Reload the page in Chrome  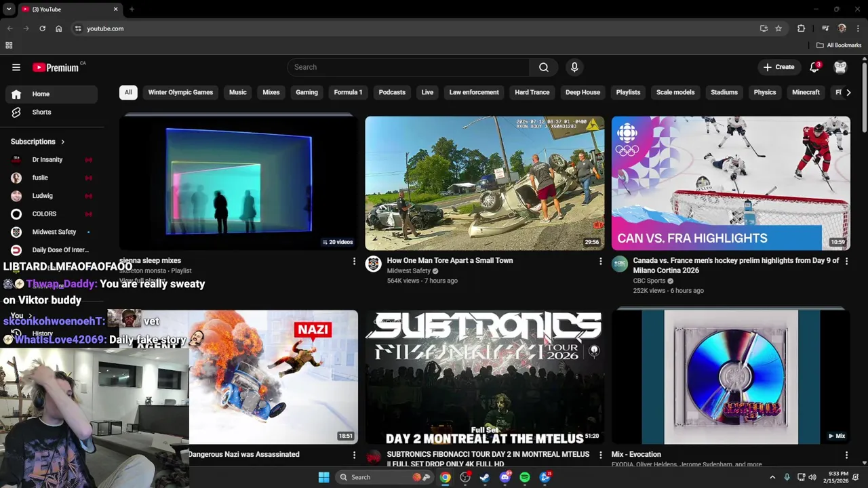[x=42, y=28]
